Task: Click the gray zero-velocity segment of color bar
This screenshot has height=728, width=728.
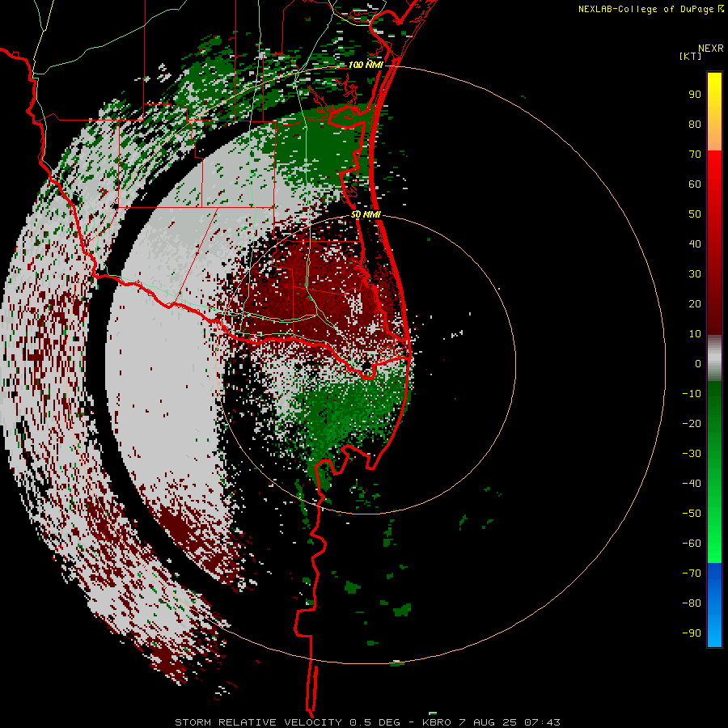Action: point(714,358)
